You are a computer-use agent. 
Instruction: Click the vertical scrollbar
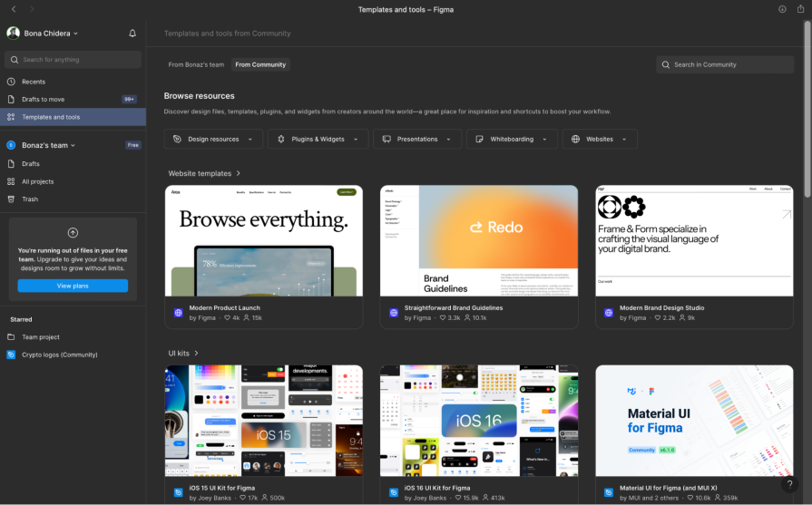pos(807,109)
